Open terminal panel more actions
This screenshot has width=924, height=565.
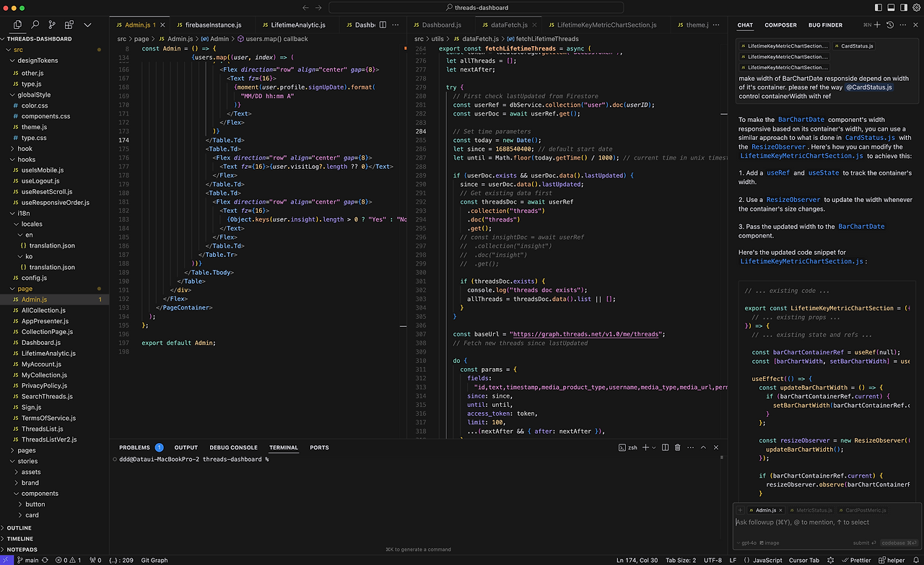(x=689, y=447)
